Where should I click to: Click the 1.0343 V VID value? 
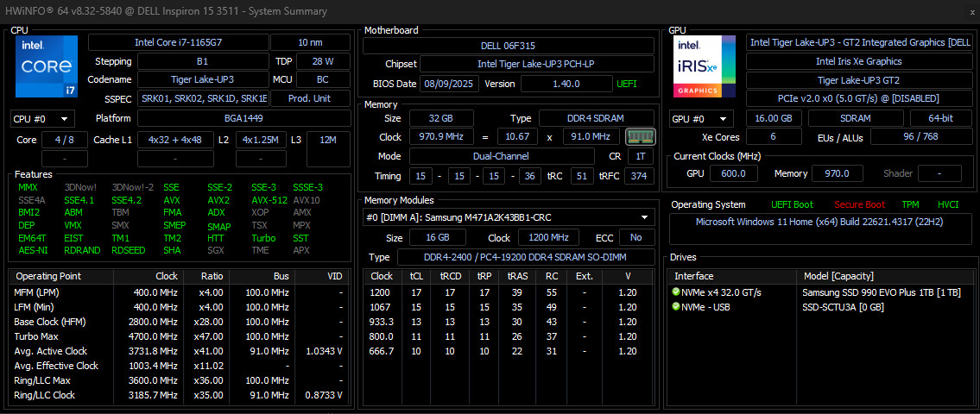pos(323,351)
